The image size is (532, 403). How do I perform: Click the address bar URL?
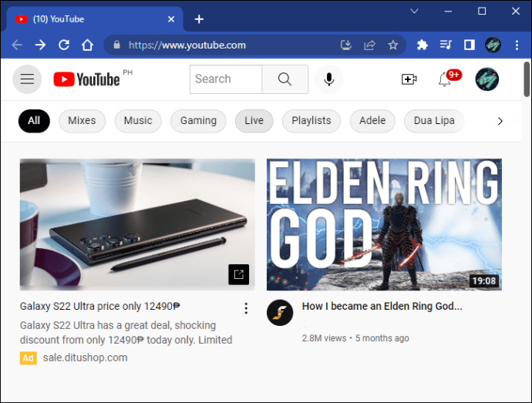187,45
